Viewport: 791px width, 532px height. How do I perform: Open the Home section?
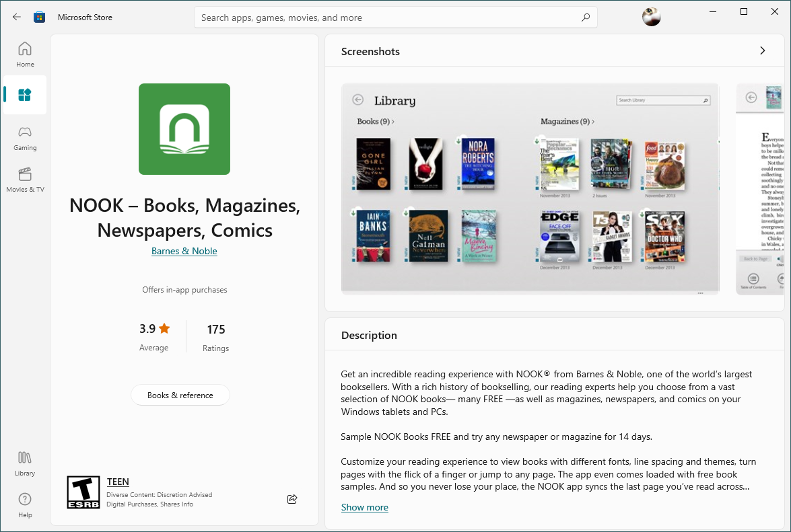[x=25, y=54]
